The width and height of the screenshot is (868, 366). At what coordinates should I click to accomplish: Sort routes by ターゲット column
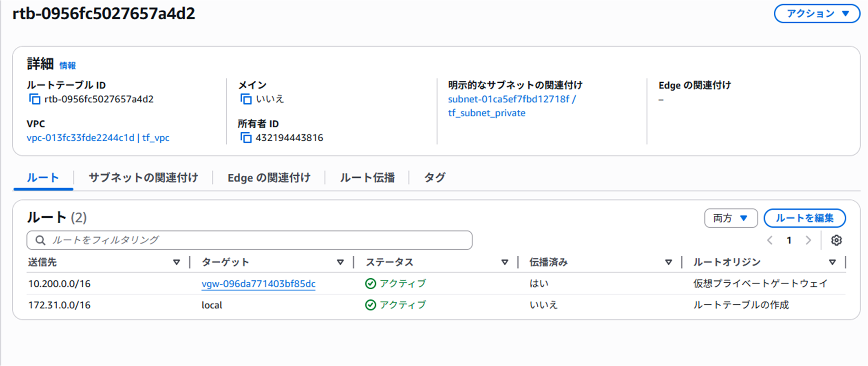click(x=340, y=262)
